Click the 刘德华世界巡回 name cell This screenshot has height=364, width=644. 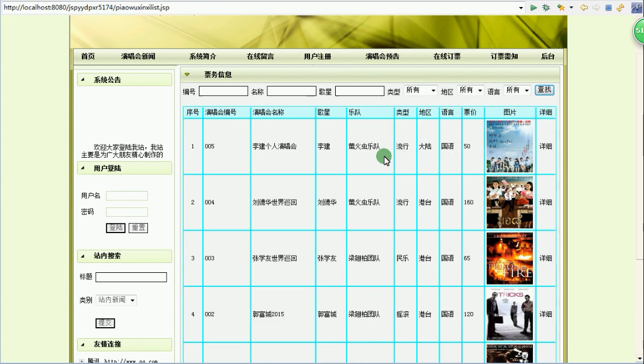(283, 202)
